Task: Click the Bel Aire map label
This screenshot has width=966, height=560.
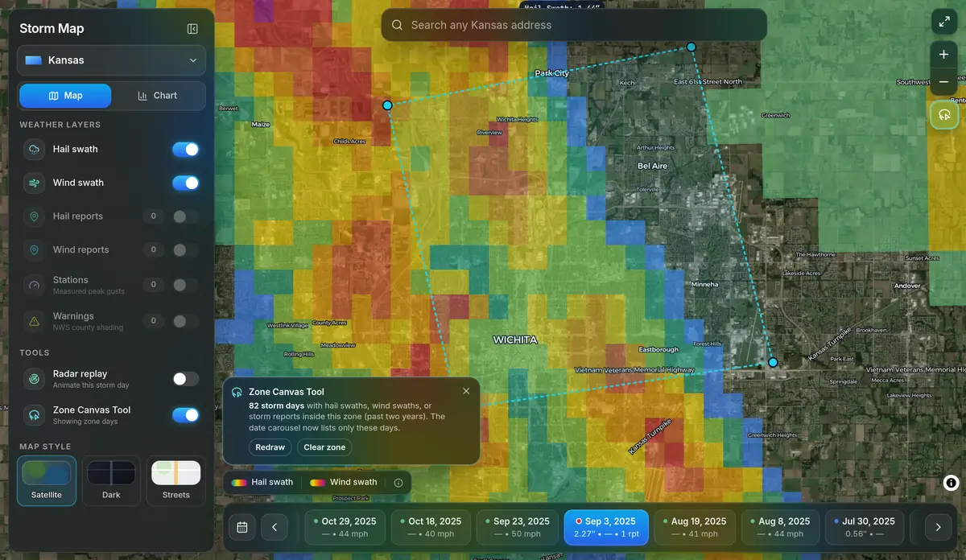Action: (652, 166)
